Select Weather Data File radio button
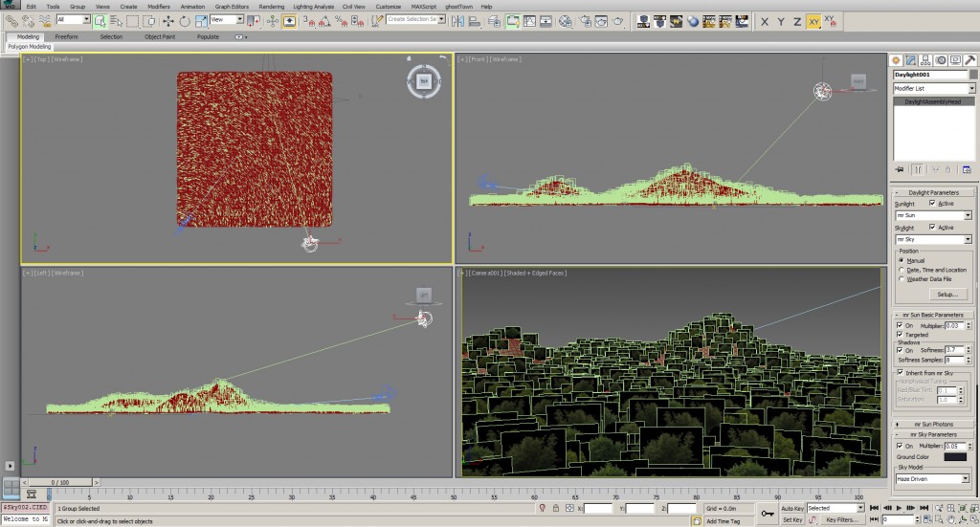 click(x=901, y=279)
